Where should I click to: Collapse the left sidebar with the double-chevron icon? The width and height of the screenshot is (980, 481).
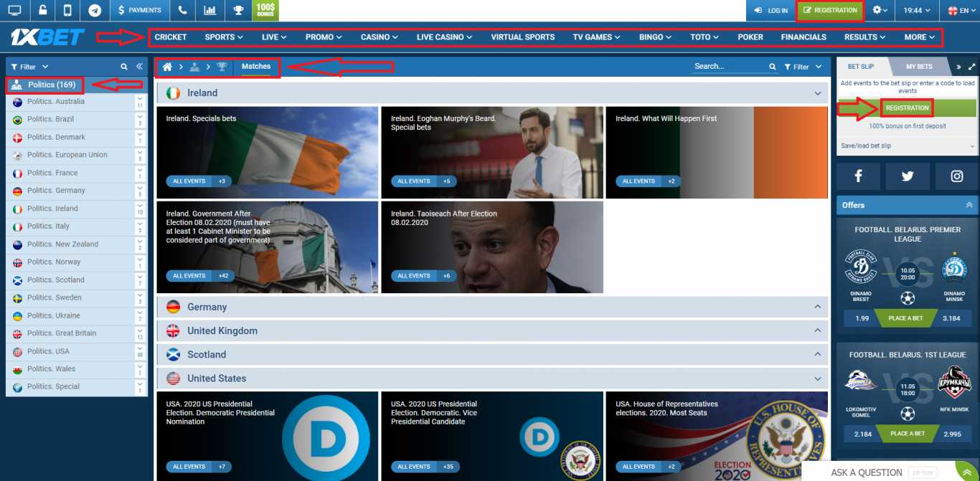139,67
